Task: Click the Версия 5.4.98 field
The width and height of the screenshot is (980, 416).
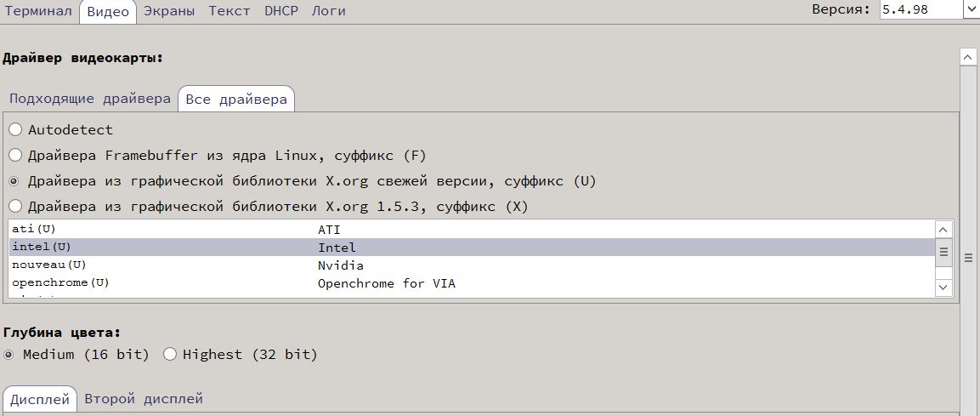Action: [x=920, y=10]
